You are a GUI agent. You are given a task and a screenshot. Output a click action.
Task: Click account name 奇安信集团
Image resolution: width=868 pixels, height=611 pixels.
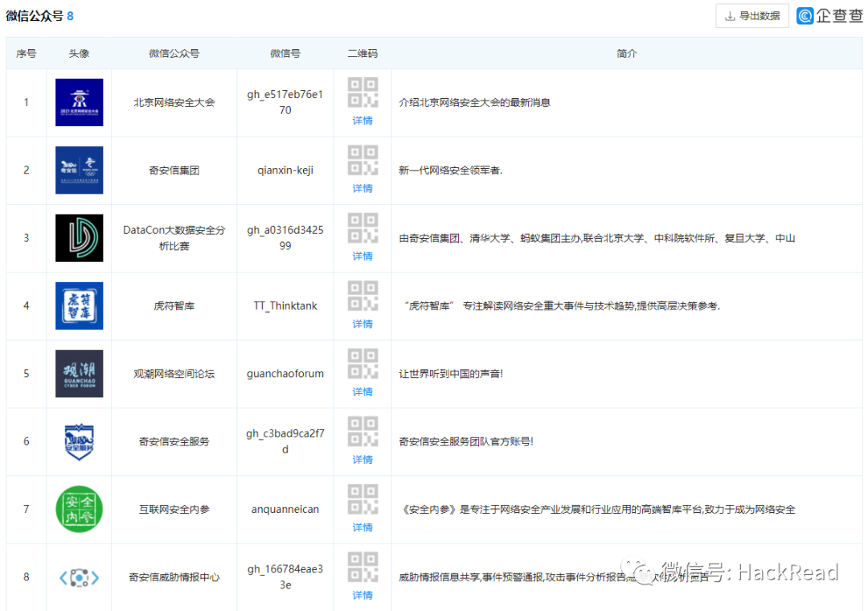click(174, 170)
